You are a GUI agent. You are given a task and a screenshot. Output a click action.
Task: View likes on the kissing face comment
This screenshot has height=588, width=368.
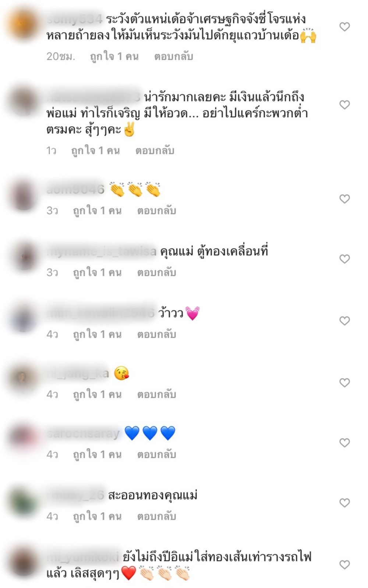(x=97, y=394)
